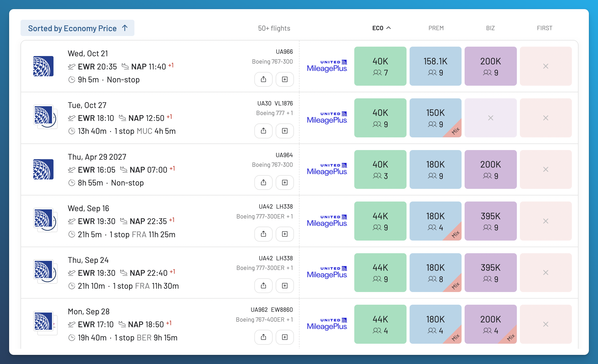This screenshot has height=364, width=598.
Task: Choose 395K business fare for Sep 24
Action: 490,272
